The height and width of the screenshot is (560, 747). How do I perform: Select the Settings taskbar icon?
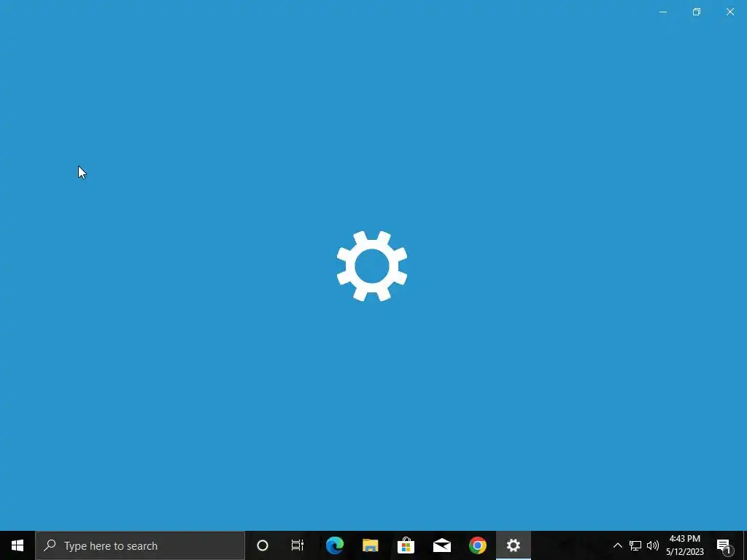(513, 545)
